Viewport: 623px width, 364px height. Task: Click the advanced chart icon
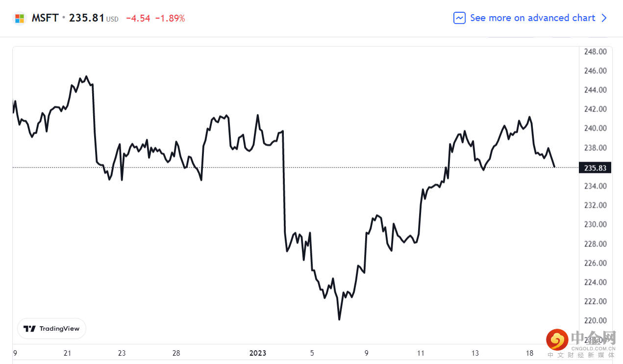pos(459,18)
